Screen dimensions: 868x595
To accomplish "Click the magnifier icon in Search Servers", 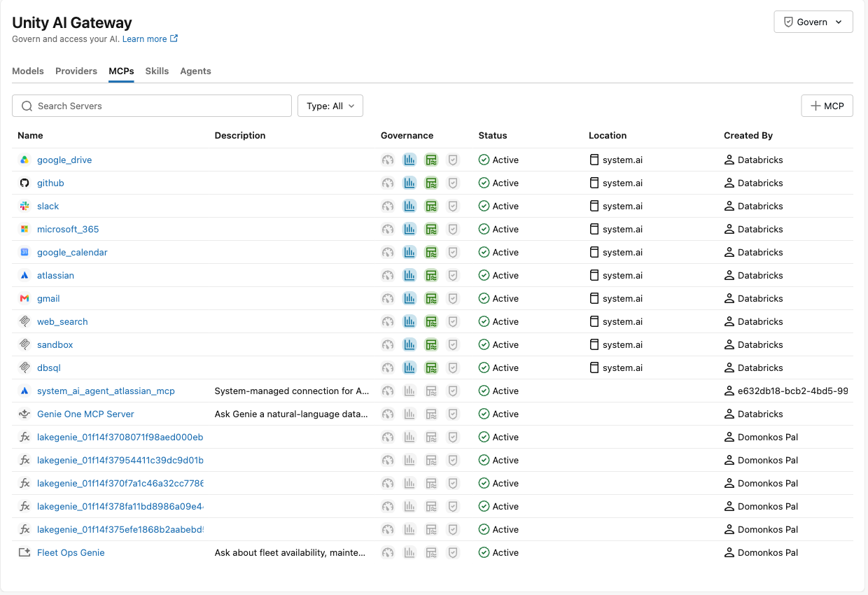I will [x=27, y=106].
